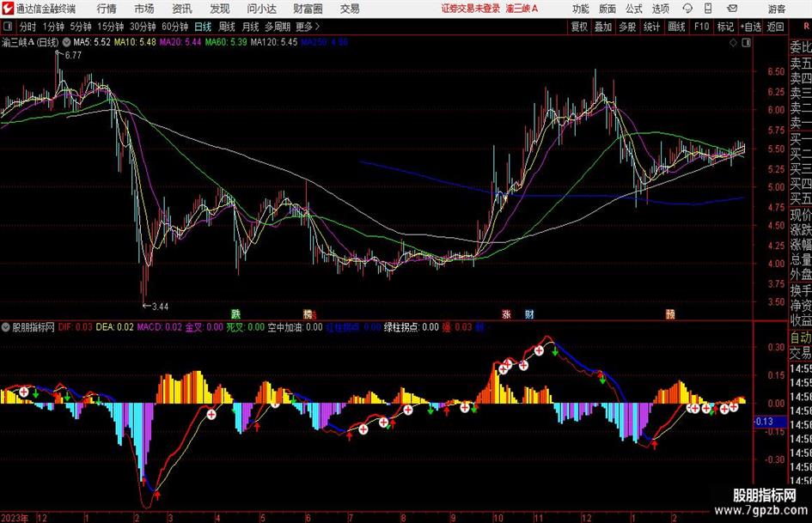Click the 多股 multi-stock button
The image size is (812, 523).
coord(627,27)
